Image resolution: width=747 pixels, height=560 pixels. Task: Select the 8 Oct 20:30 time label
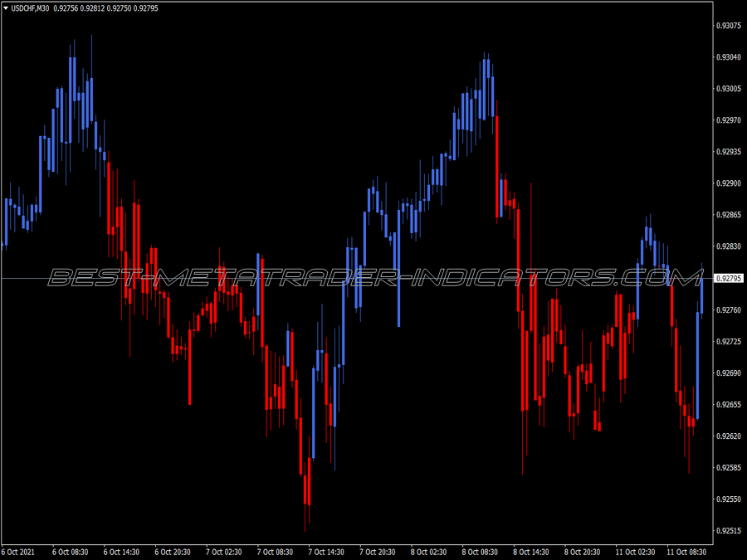click(x=582, y=552)
